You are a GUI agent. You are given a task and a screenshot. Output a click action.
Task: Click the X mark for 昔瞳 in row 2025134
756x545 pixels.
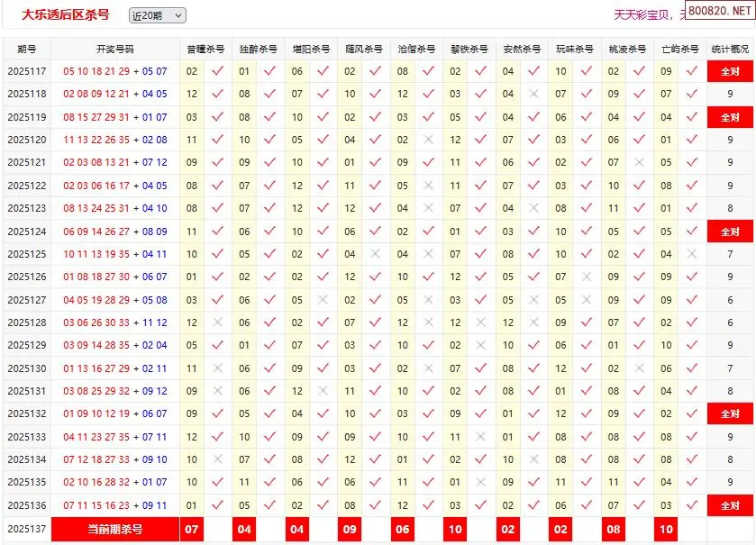(x=217, y=459)
